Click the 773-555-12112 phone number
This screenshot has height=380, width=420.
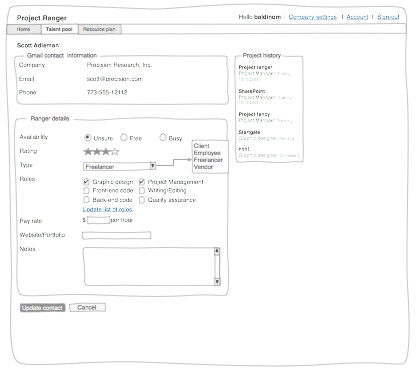point(107,92)
